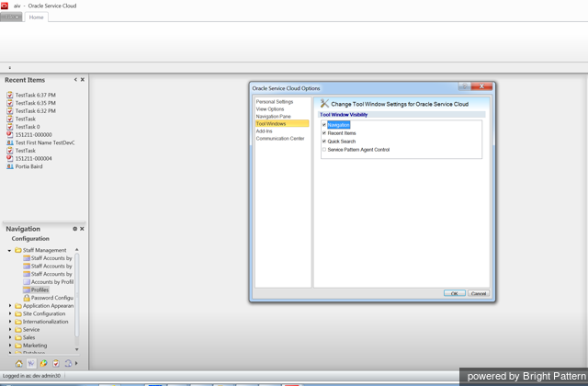Click Tool Window Visibility section heading

point(344,115)
